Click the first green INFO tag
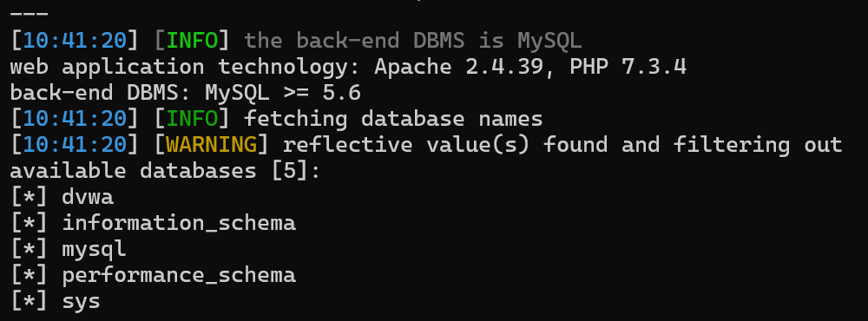This screenshot has width=868, height=321. tap(192, 41)
